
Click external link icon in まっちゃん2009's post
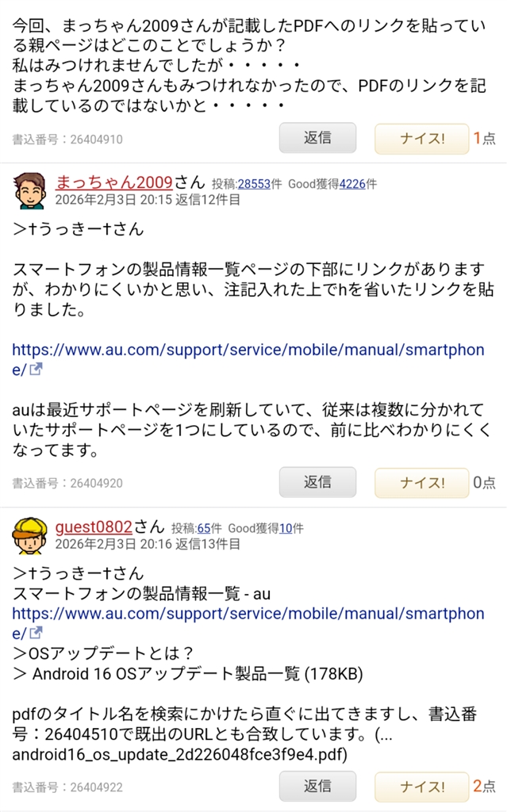click(35, 370)
